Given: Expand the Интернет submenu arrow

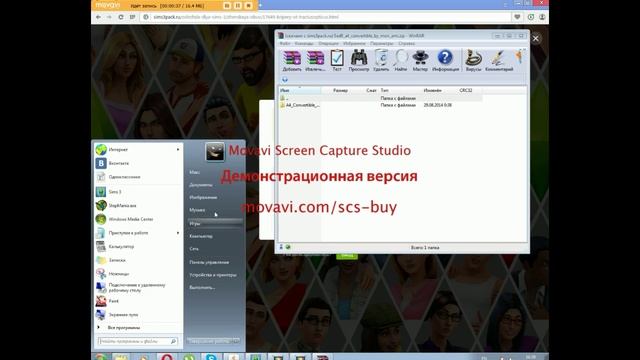Looking at the screenshot, I should tap(178, 149).
